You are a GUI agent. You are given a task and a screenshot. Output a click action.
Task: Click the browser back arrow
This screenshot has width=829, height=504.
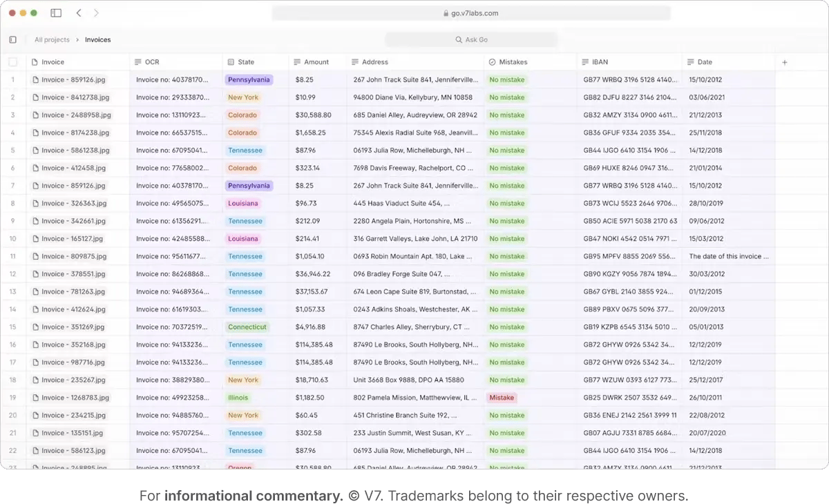coord(79,13)
